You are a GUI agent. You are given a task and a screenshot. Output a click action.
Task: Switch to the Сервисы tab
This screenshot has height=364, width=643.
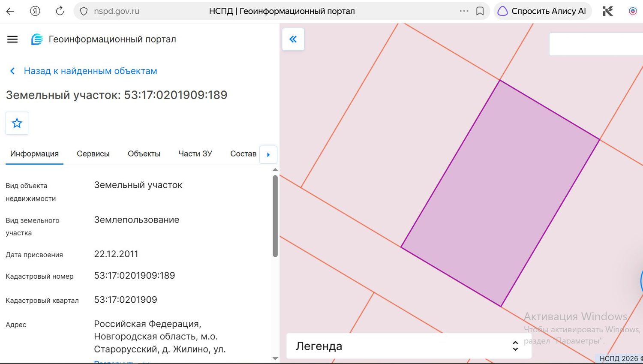pyautogui.click(x=93, y=154)
